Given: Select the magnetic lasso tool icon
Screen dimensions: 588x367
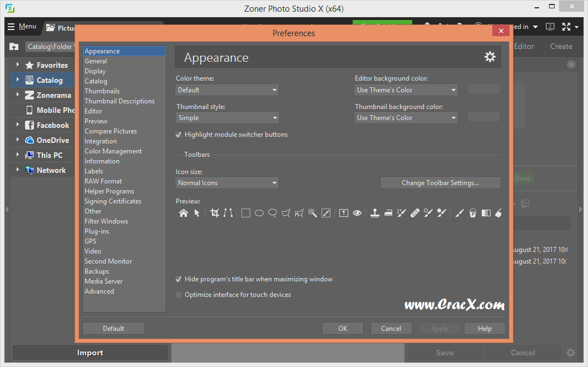Looking at the screenshot, I should [x=299, y=213].
